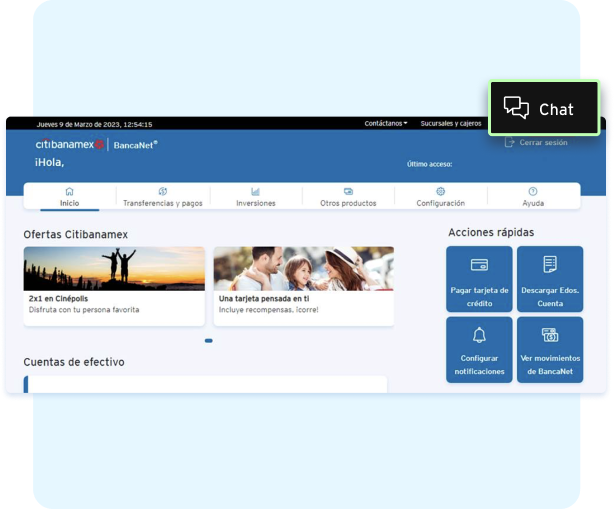Open the Chat speech-bubble icon

516,107
